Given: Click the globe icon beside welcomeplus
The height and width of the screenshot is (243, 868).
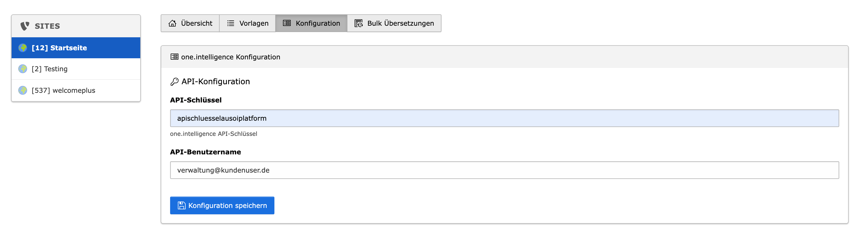Looking at the screenshot, I should coord(23,90).
